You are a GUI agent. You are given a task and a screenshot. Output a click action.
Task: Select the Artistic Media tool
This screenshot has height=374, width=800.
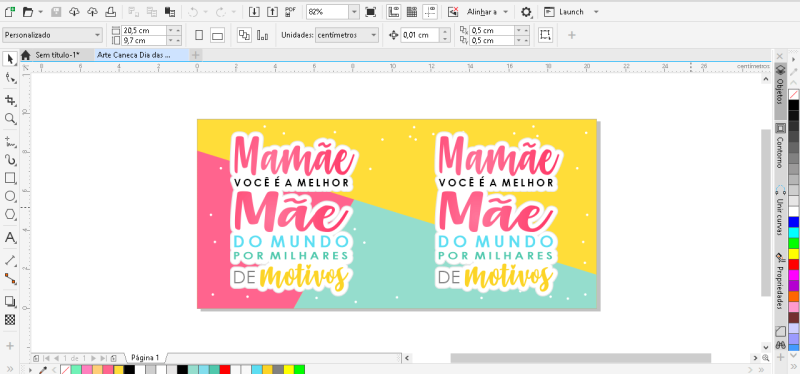point(10,159)
